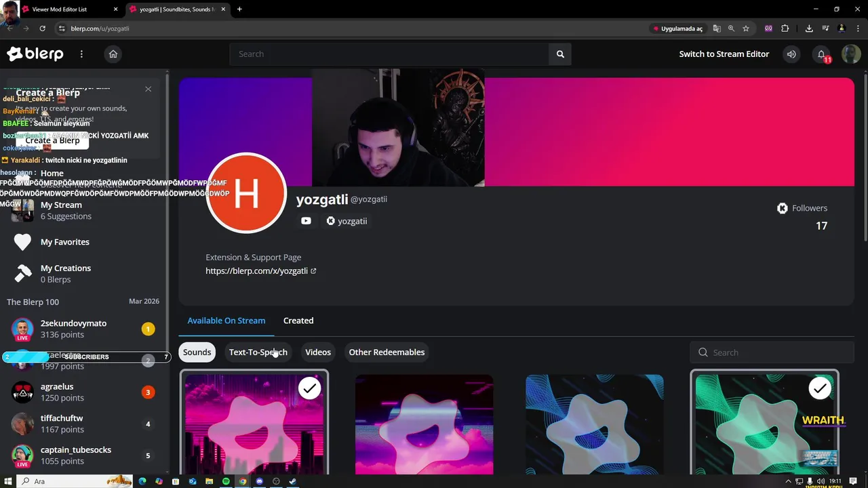Open captain_tubesocks leaderboard entry
The image size is (868, 488).
tap(85, 455)
